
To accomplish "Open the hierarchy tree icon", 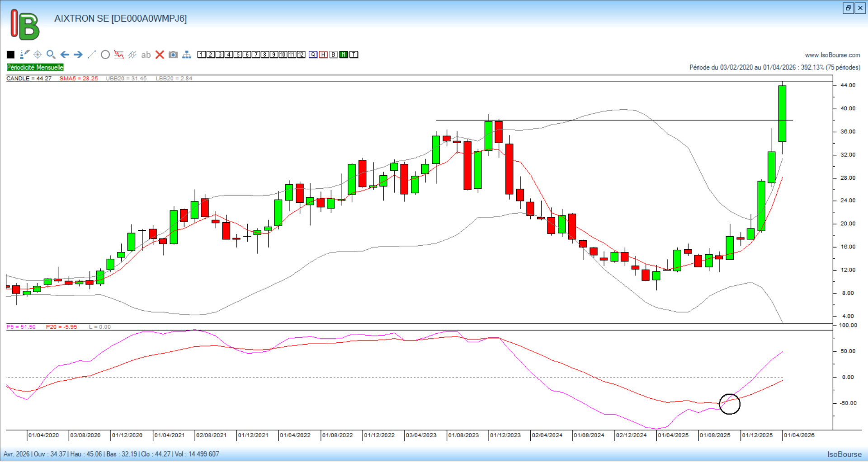I will click(x=187, y=55).
